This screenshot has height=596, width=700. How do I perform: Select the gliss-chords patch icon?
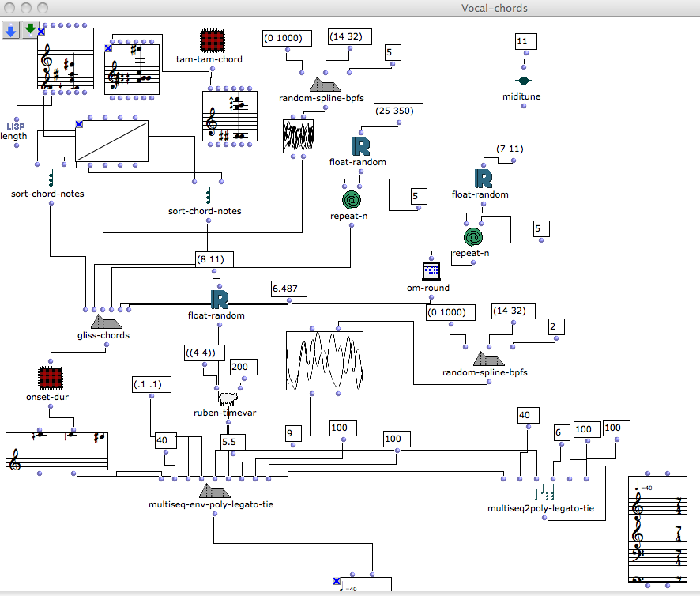pyautogui.click(x=109, y=321)
